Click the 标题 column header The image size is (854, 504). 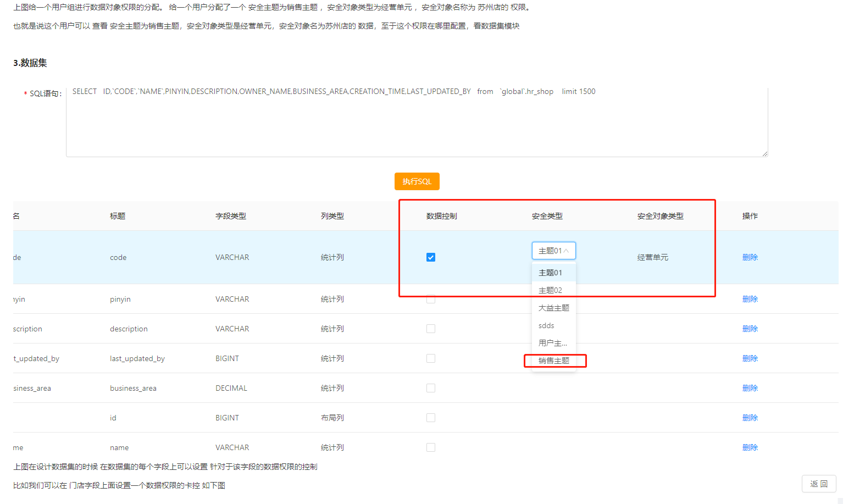coord(118,216)
